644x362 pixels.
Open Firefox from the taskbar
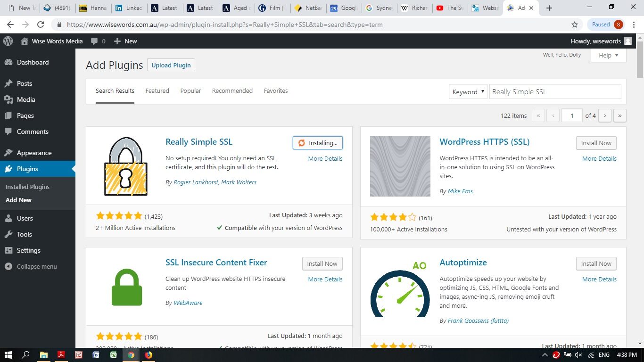[149, 355]
